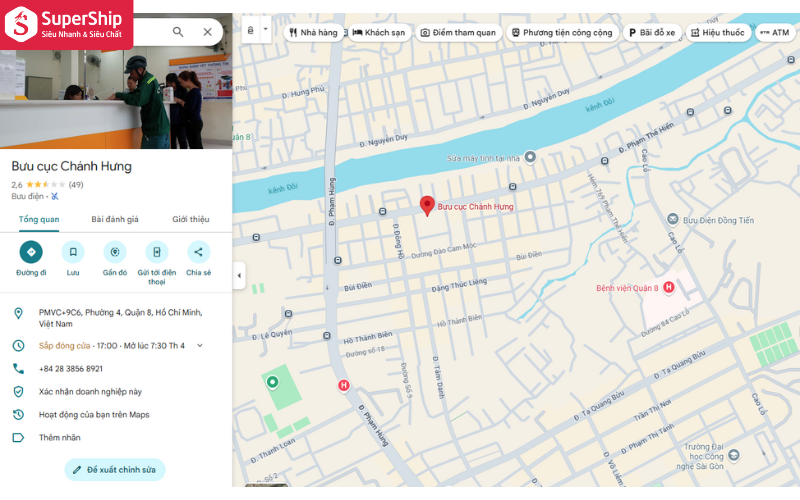Filter map by Phương tiện công cộng
Screen dimensions: 800x500
(x=562, y=33)
